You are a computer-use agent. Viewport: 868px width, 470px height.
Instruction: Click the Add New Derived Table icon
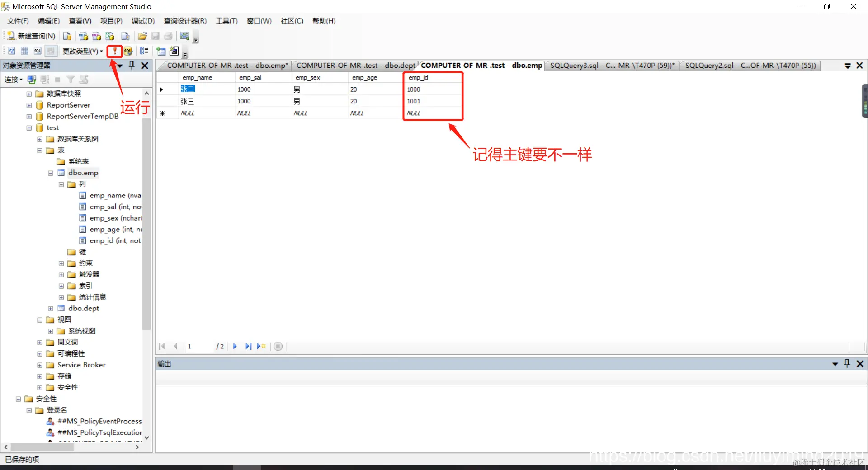coord(174,51)
